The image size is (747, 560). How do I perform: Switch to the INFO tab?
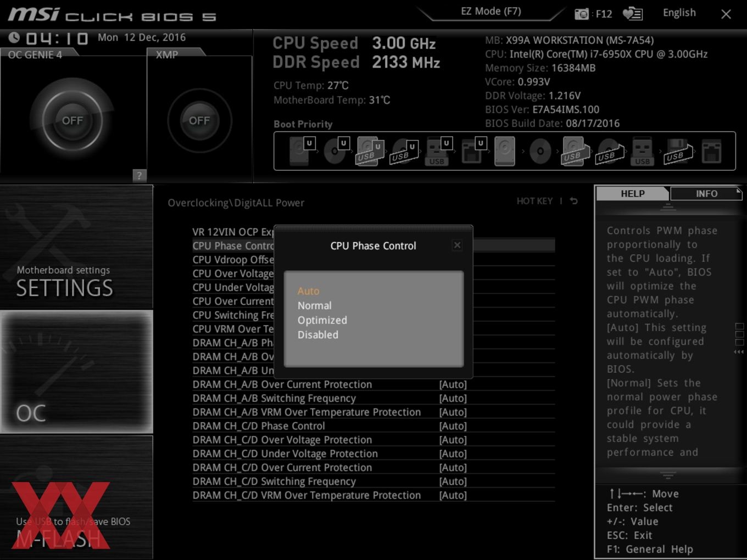pos(706,193)
